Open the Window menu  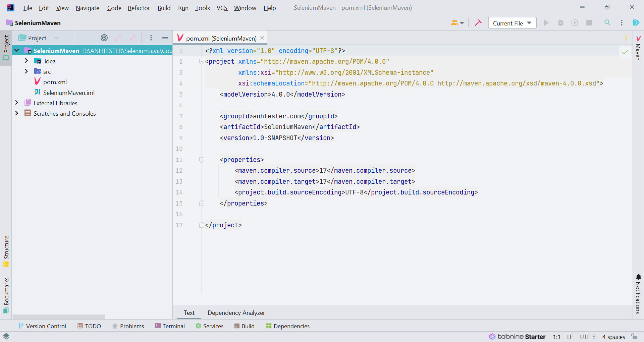coord(245,8)
